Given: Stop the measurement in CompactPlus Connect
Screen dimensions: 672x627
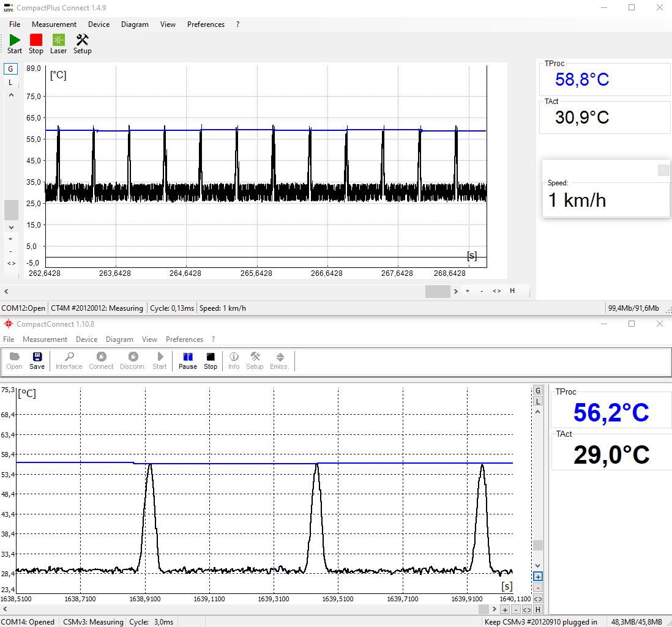Looking at the screenshot, I should pos(35,43).
